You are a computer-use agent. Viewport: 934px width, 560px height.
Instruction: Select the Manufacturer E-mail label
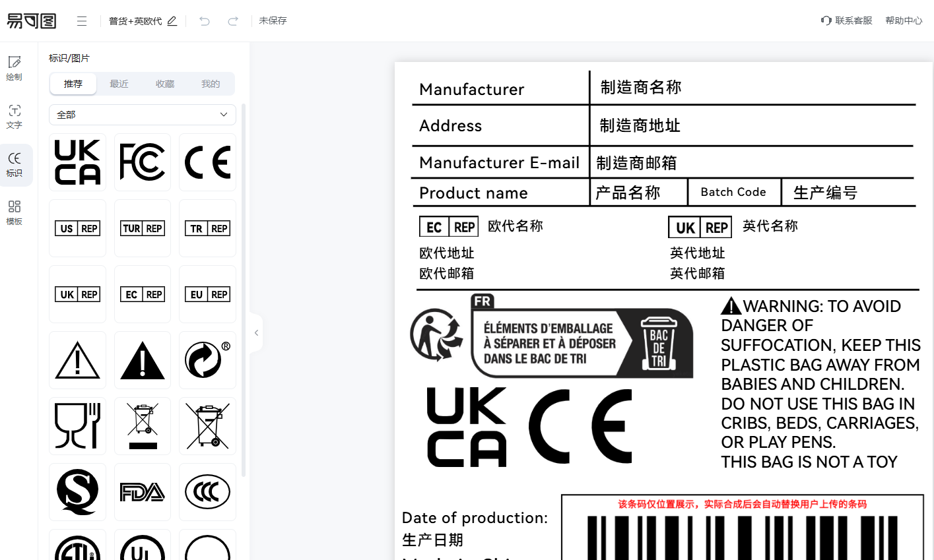coord(499,162)
